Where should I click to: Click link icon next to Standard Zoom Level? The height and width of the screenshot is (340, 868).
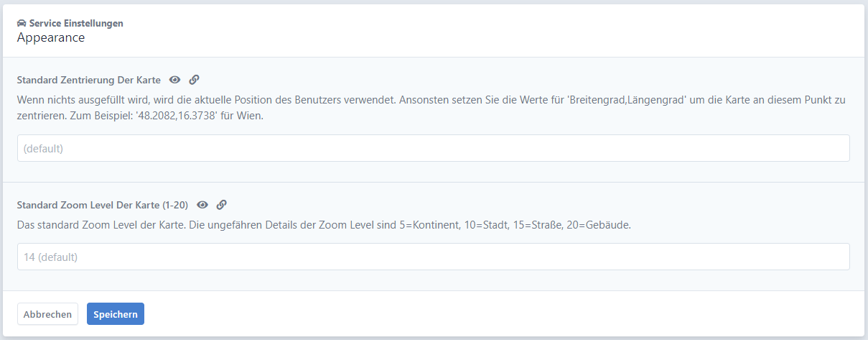222,205
